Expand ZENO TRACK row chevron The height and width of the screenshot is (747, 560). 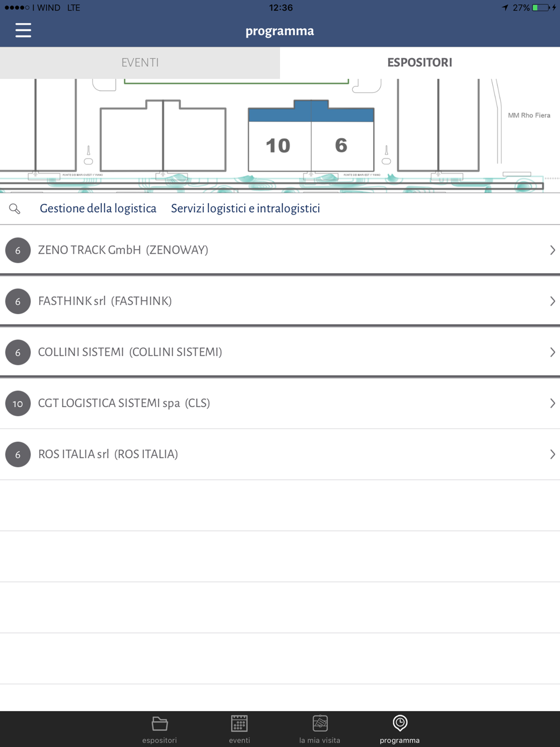(x=552, y=250)
